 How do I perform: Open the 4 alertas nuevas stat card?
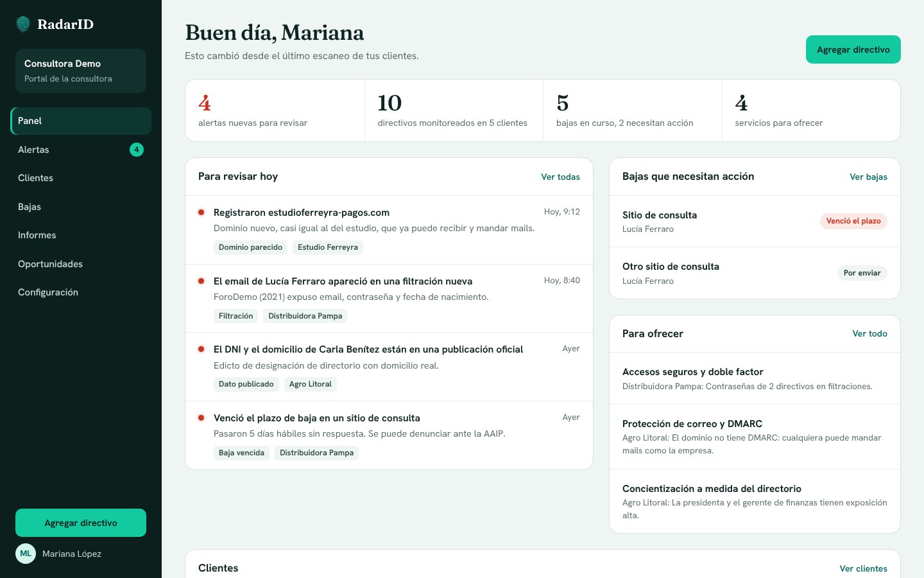point(275,110)
